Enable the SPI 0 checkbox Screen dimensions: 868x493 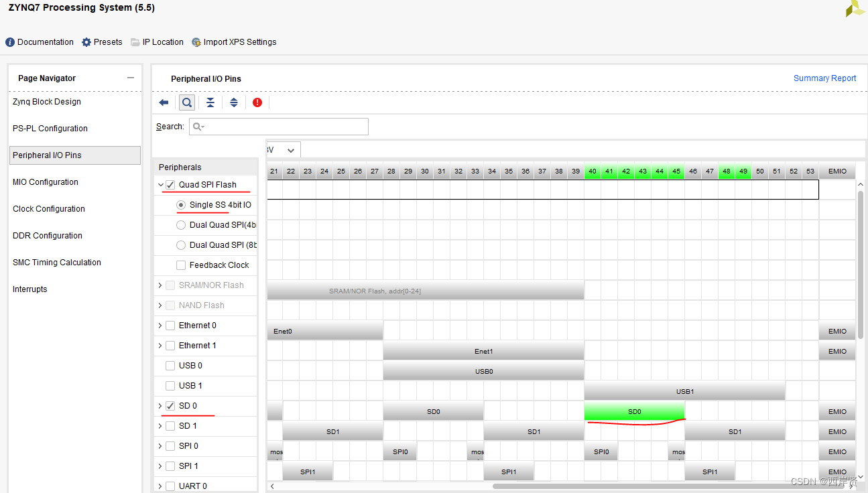tap(170, 446)
